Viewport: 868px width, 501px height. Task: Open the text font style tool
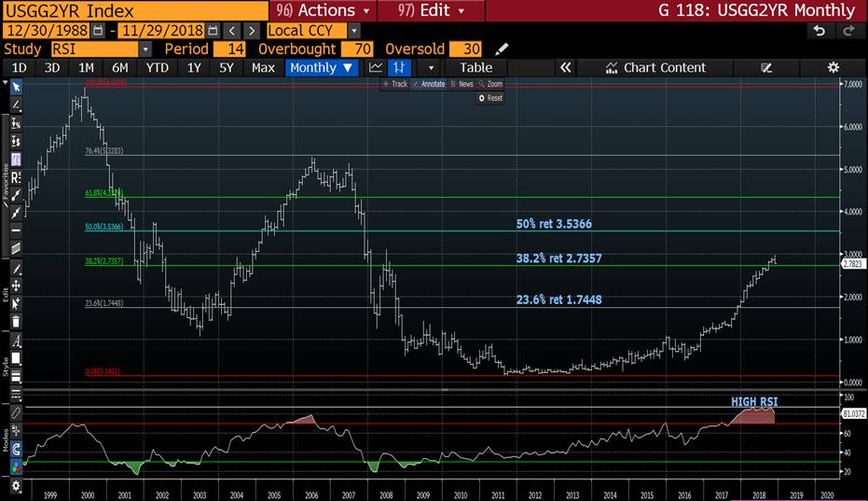(16, 341)
